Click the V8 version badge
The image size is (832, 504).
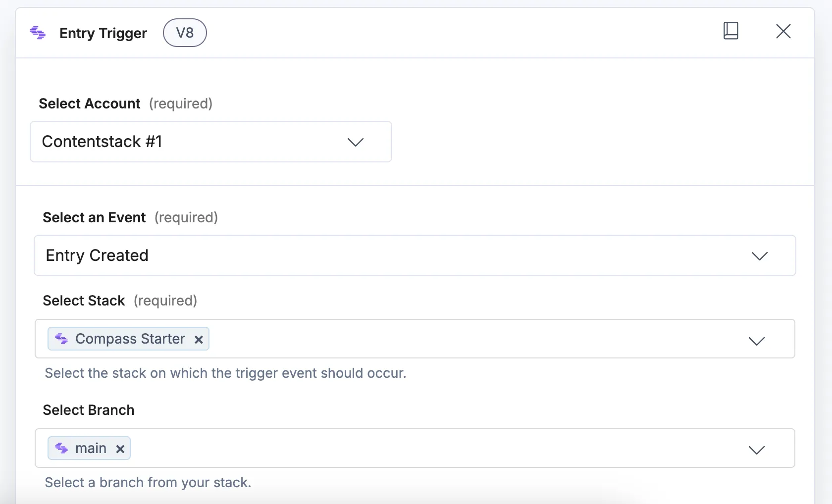pos(185,33)
